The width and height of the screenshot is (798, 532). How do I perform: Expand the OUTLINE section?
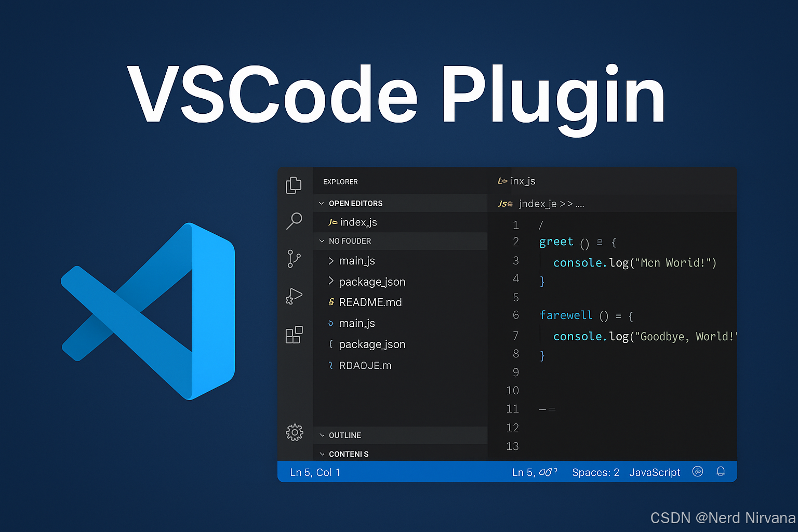coord(322,435)
